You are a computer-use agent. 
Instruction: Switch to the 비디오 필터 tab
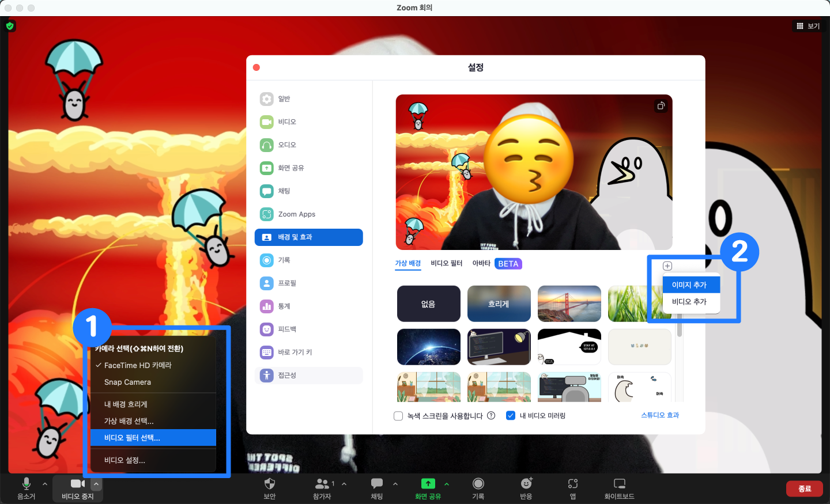(x=447, y=263)
